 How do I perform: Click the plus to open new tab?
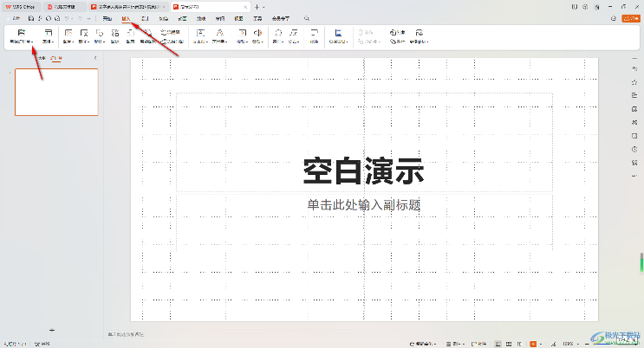point(257,7)
